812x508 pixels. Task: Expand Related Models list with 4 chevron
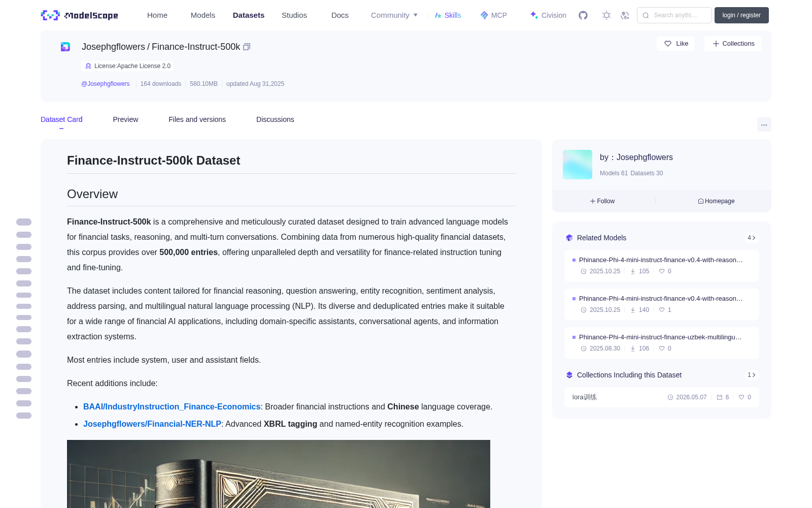click(752, 238)
